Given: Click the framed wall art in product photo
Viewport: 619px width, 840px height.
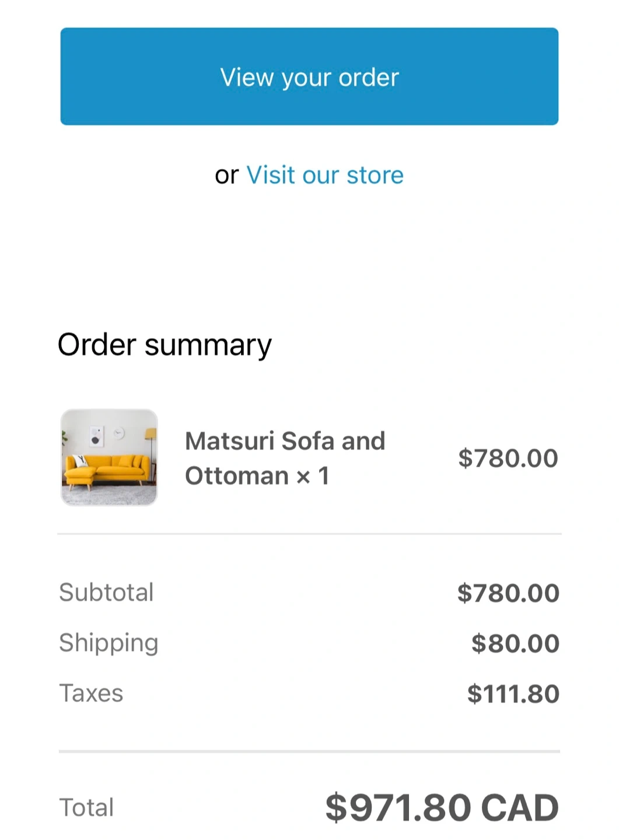Looking at the screenshot, I should [96, 436].
